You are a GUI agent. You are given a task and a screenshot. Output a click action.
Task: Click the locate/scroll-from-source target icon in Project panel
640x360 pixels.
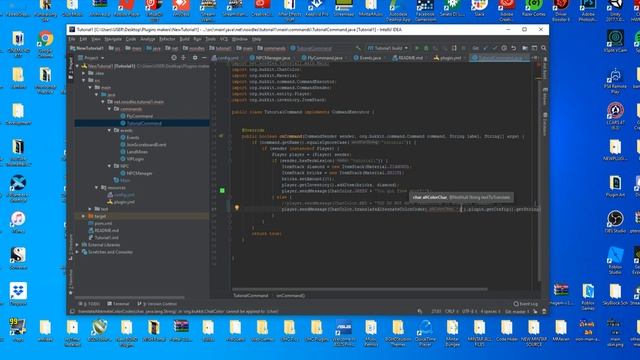click(174, 58)
